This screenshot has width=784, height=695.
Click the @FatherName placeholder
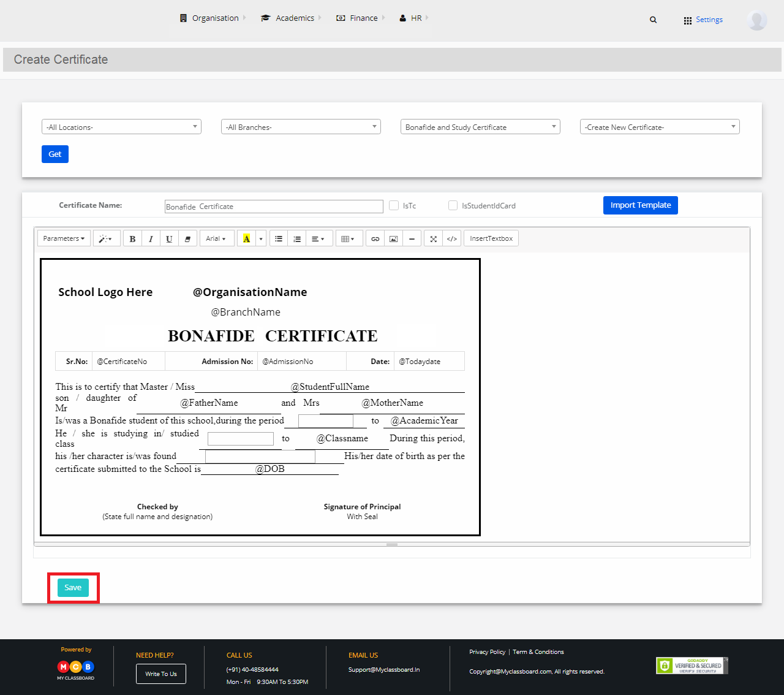[x=209, y=403]
